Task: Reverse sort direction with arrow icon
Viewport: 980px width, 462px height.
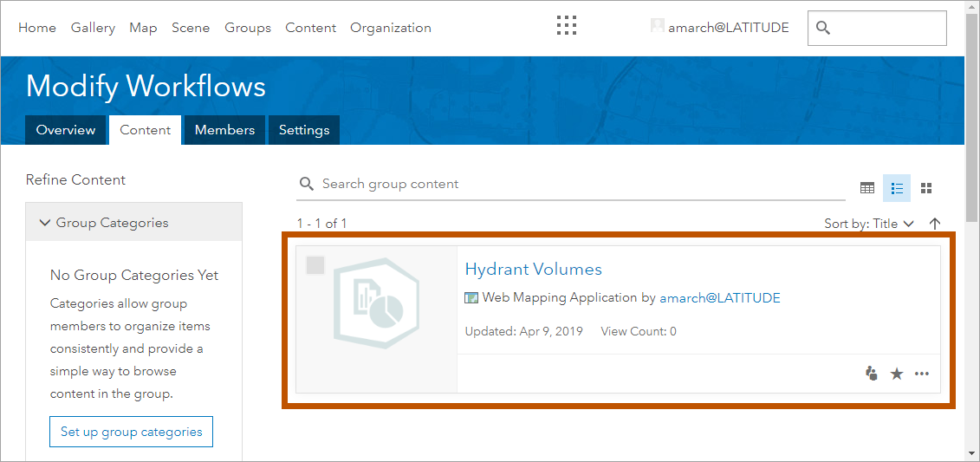Action: tap(935, 224)
